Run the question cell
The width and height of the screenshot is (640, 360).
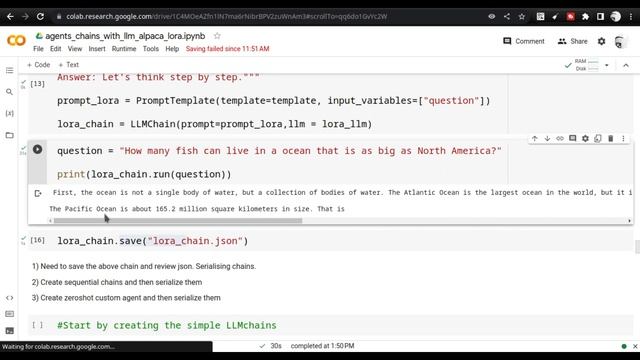(38, 149)
